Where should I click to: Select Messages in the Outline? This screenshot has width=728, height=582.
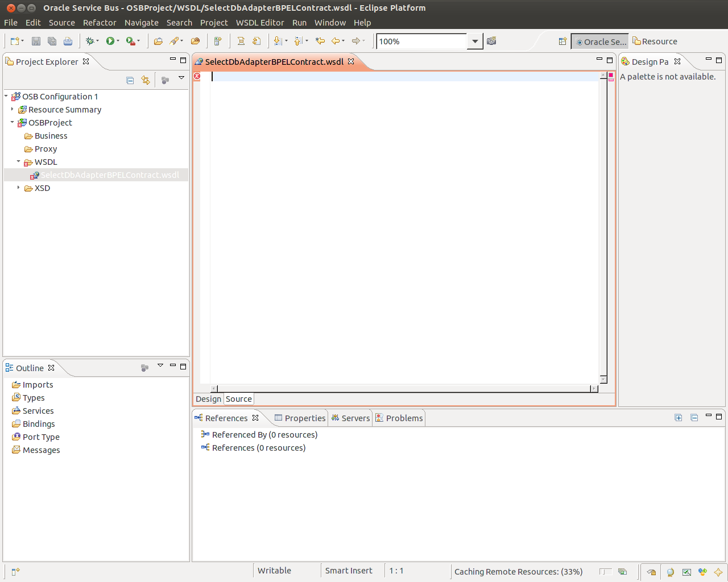pyautogui.click(x=41, y=450)
